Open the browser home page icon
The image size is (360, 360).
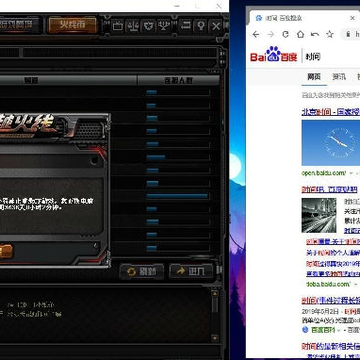pyautogui.click(x=300, y=34)
